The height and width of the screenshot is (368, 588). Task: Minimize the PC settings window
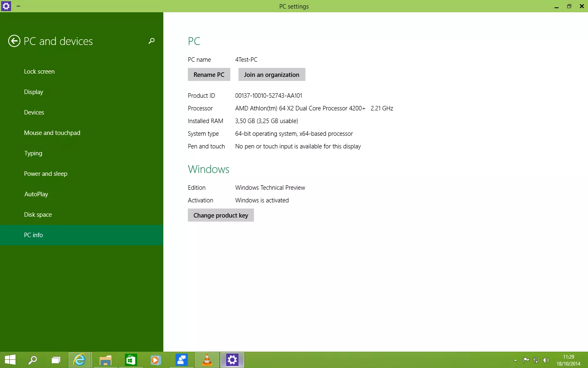point(557,6)
